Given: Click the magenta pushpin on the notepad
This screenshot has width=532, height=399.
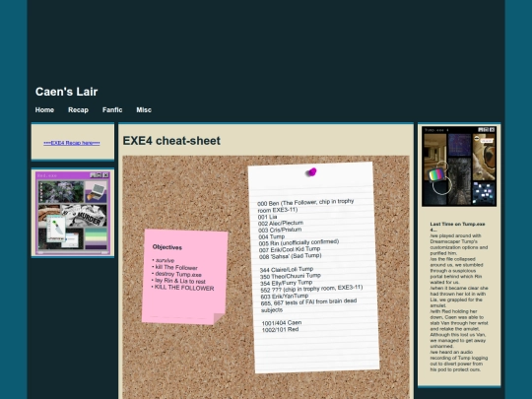Looking at the screenshot, I should [311, 172].
